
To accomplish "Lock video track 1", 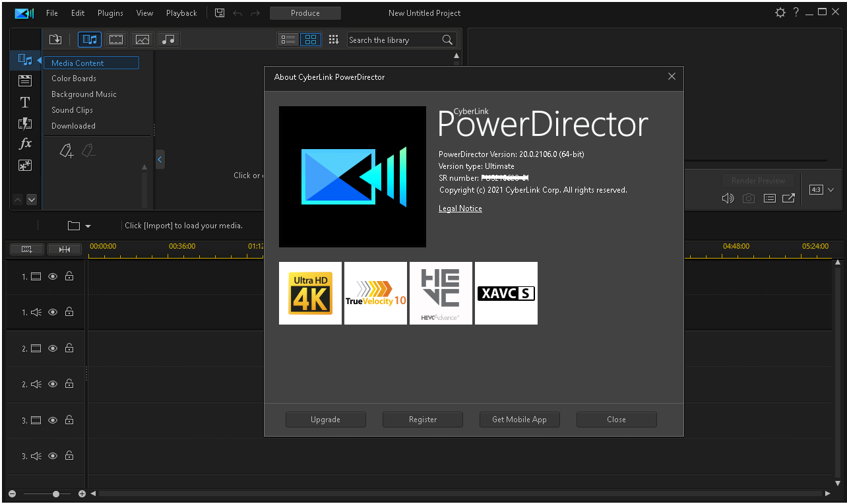I will [x=69, y=276].
